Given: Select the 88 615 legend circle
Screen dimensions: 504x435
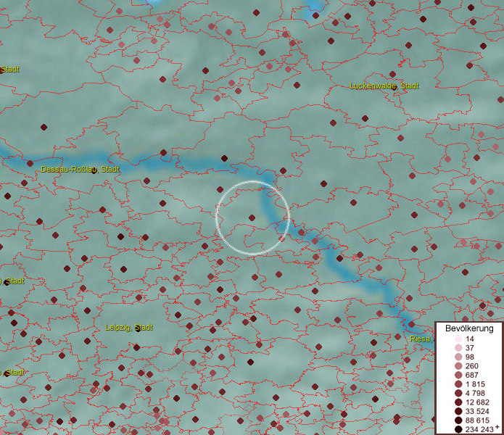Looking at the screenshot, I should point(458,420).
